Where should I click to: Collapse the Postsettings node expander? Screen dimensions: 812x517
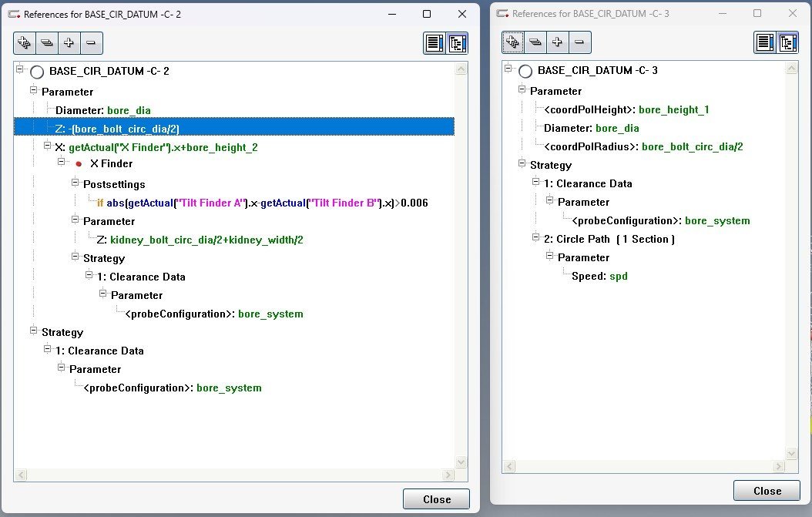(x=75, y=183)
